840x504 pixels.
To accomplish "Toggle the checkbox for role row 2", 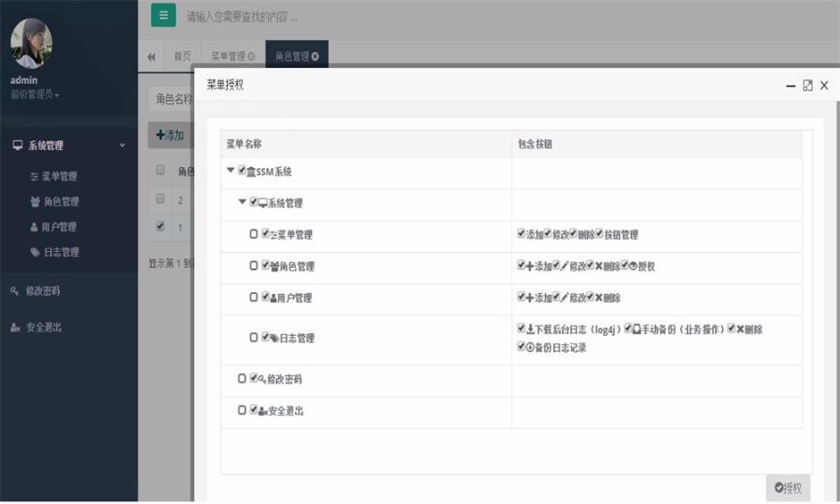I will (x=160, y=198).
